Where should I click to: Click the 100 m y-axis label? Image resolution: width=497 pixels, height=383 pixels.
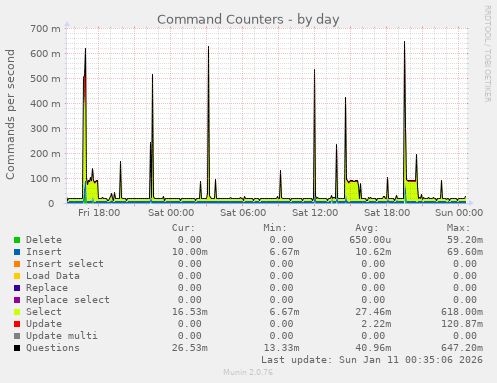pos(46,179)
